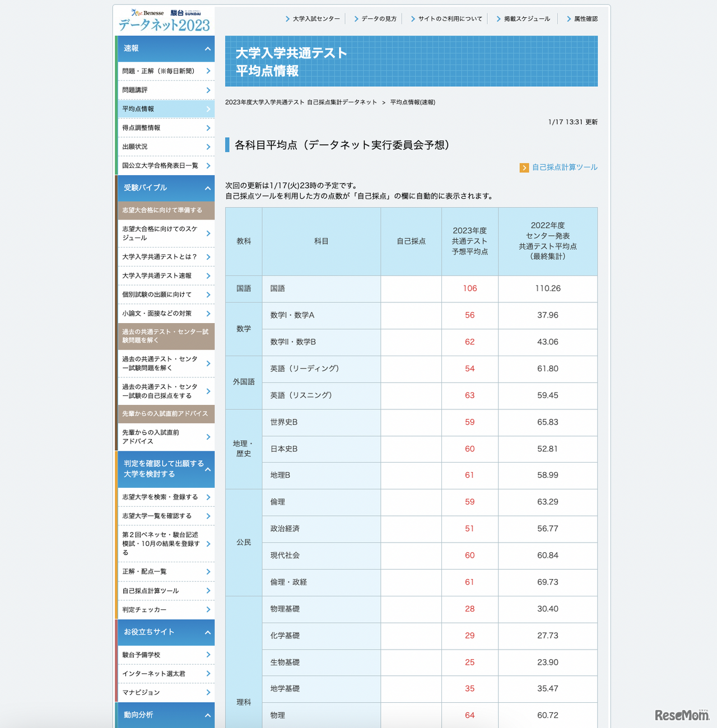Open the 自己採点計算ツール link above the table
This screenshot has height=728, width=717.
tap(564, 167)
